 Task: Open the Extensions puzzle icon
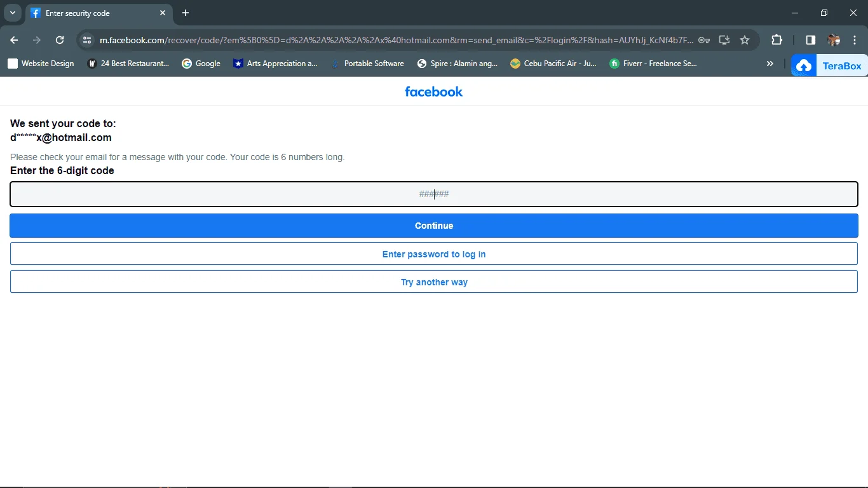point(776,40)
